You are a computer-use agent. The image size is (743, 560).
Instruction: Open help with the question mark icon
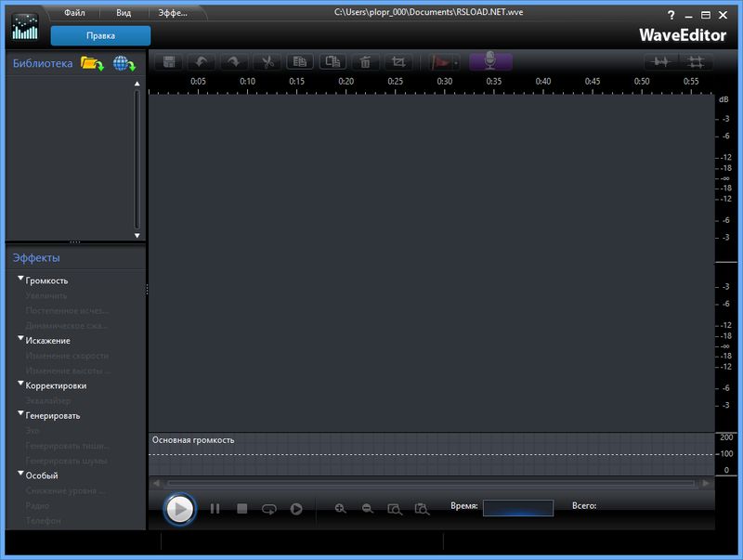coord(671,15)
